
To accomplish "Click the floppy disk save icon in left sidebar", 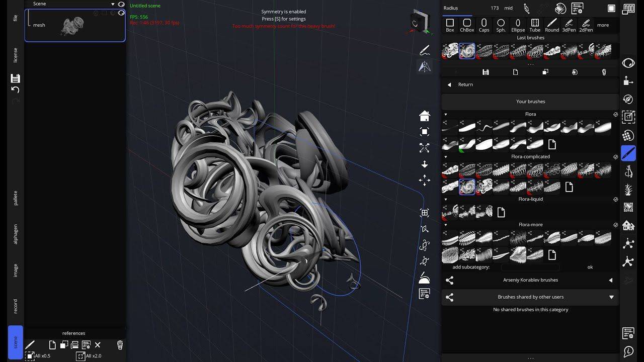I will (x=16, y=78).
